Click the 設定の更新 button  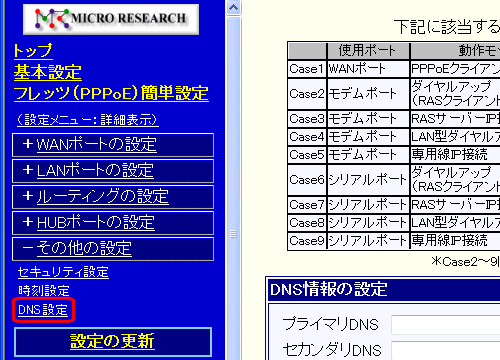[x=113, y=342]
